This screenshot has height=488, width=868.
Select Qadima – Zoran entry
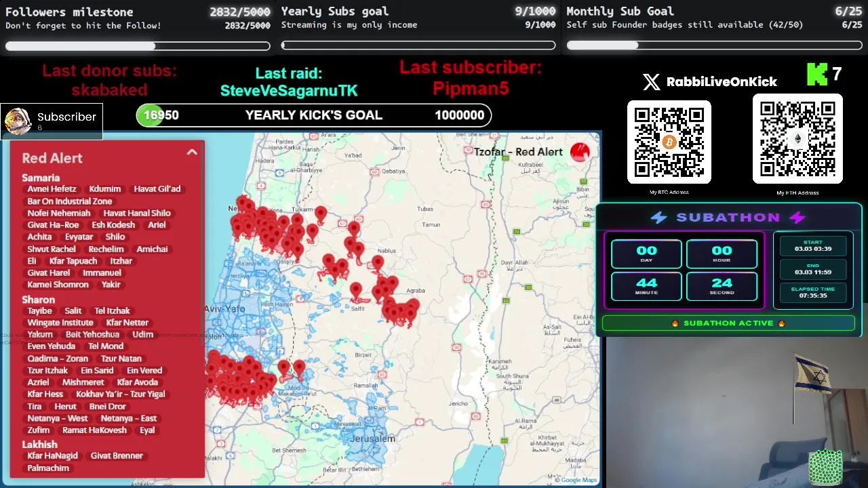tap(58, 359)
